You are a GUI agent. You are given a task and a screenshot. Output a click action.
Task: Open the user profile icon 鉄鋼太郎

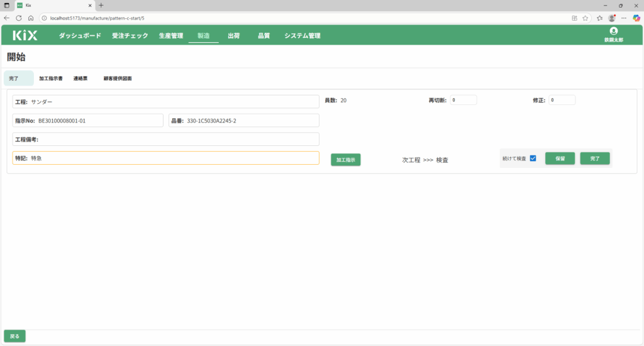(x=613, y=31)
